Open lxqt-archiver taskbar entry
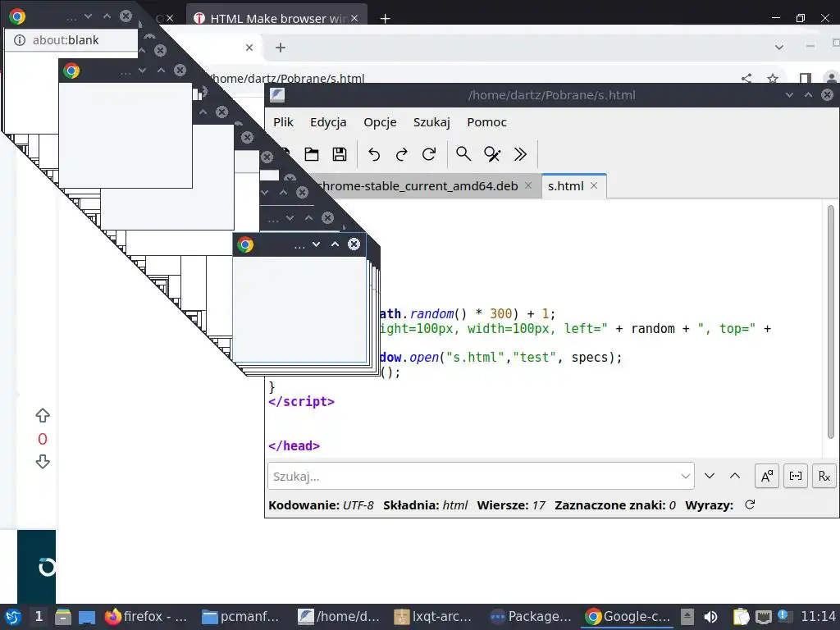 (433, 617)
